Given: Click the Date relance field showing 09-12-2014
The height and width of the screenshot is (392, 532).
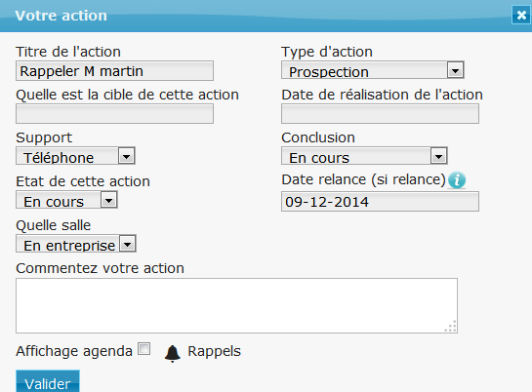Looking at the screenshot, I should coord(380,202).
